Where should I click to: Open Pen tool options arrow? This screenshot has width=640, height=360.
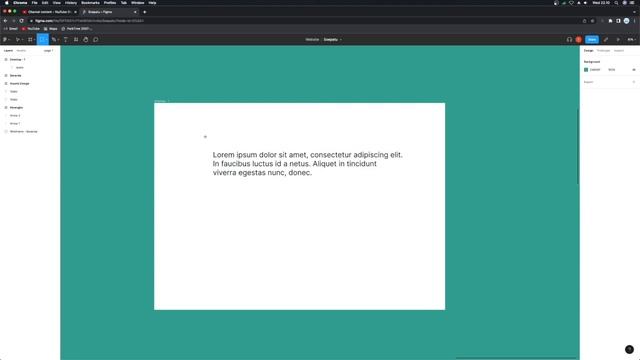point(58,40)
